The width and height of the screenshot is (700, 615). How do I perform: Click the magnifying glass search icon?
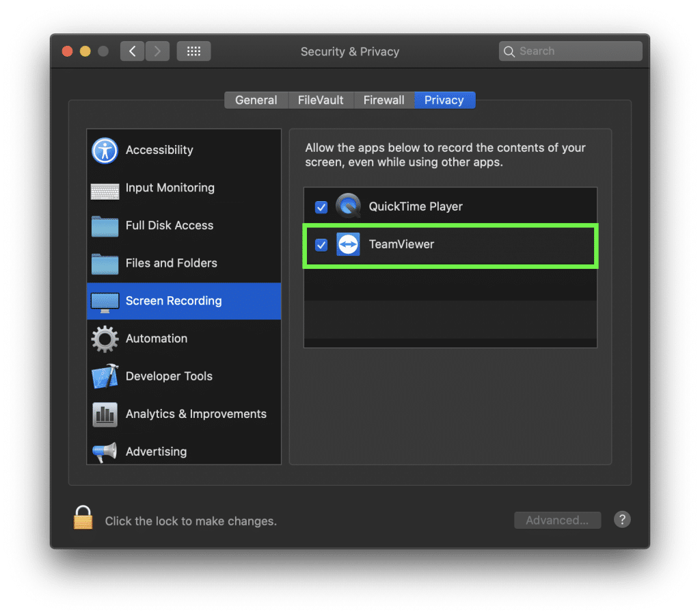point(509,51)
